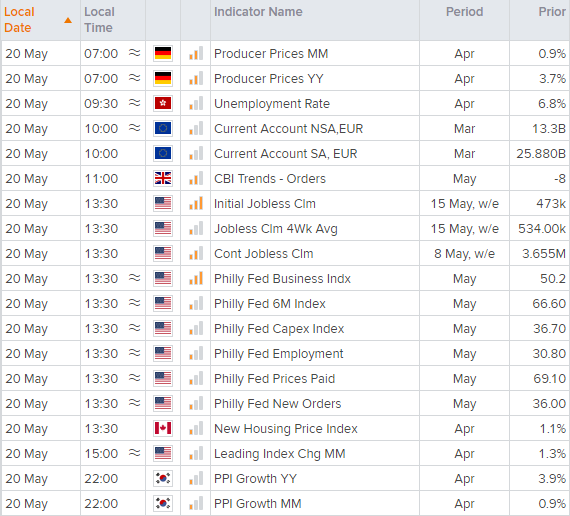This screenshot has height=516, width=570.
Task: Select the Prior column header
Action: 552,12
